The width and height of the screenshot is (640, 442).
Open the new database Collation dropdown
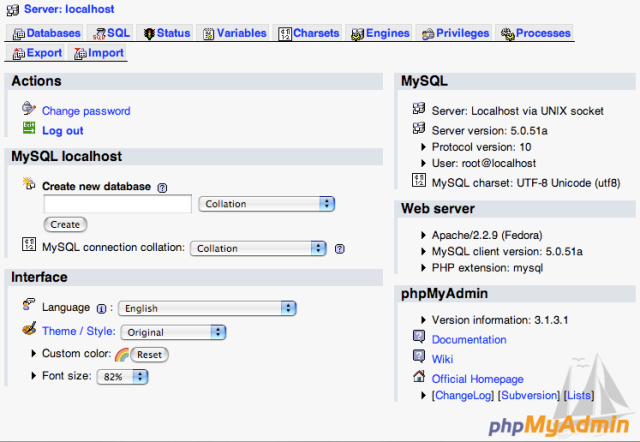pyautogui.click(x=267, y=204)
